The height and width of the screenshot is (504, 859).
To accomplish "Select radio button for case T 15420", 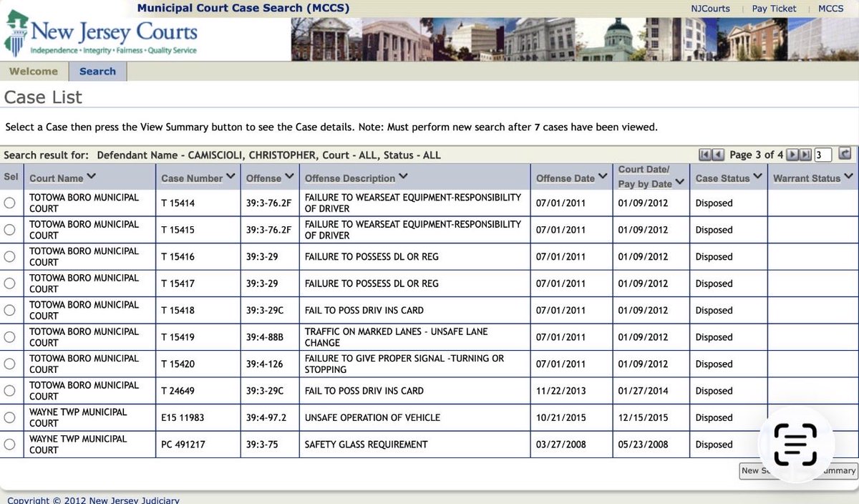I will click(x=9, y=364).
